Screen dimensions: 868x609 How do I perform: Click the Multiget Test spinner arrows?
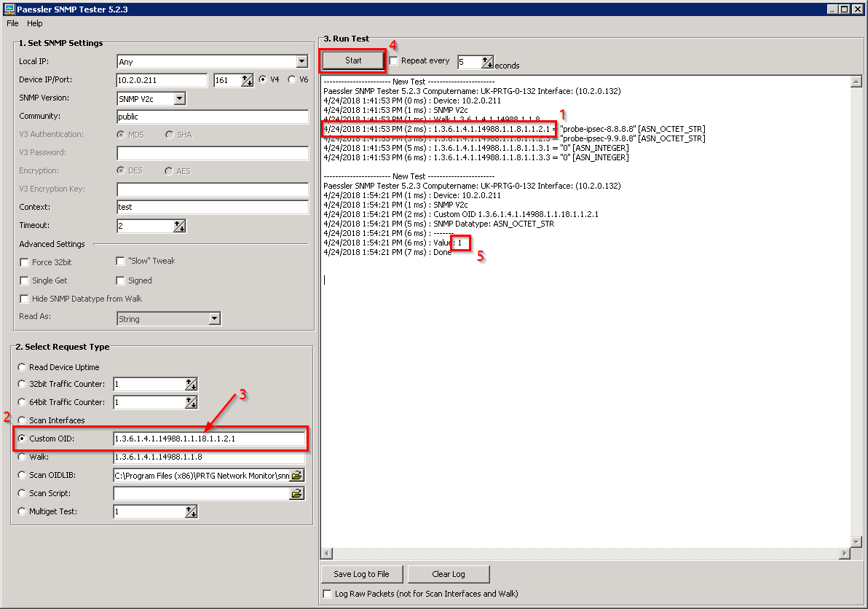coord(191,511)
